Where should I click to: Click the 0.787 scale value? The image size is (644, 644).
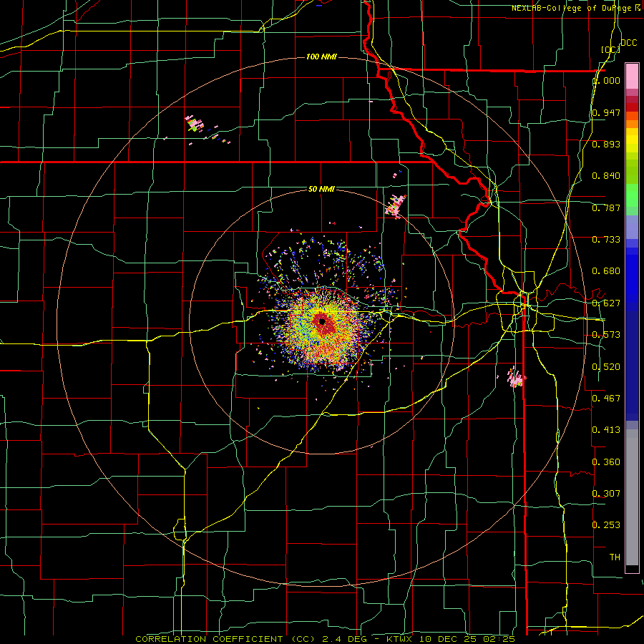[x=606, y=208]
